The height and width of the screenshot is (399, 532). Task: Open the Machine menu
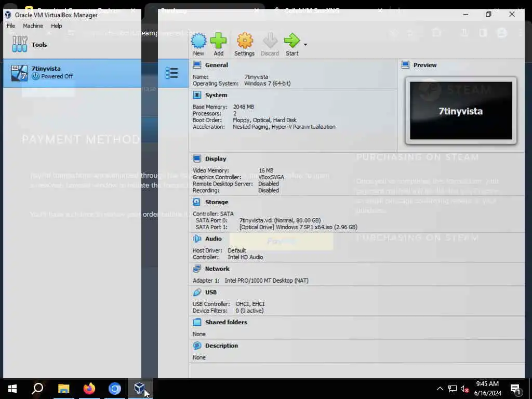[x=33, y=26]
